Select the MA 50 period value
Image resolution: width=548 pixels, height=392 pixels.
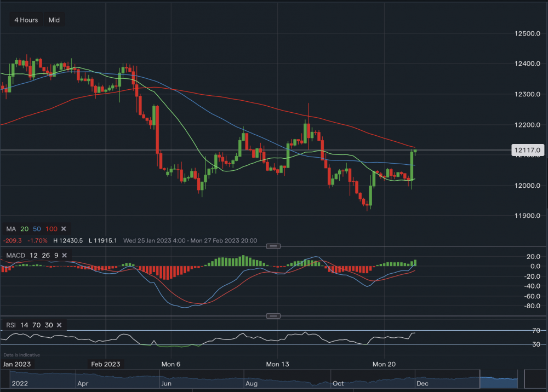[x=37, y=228]
